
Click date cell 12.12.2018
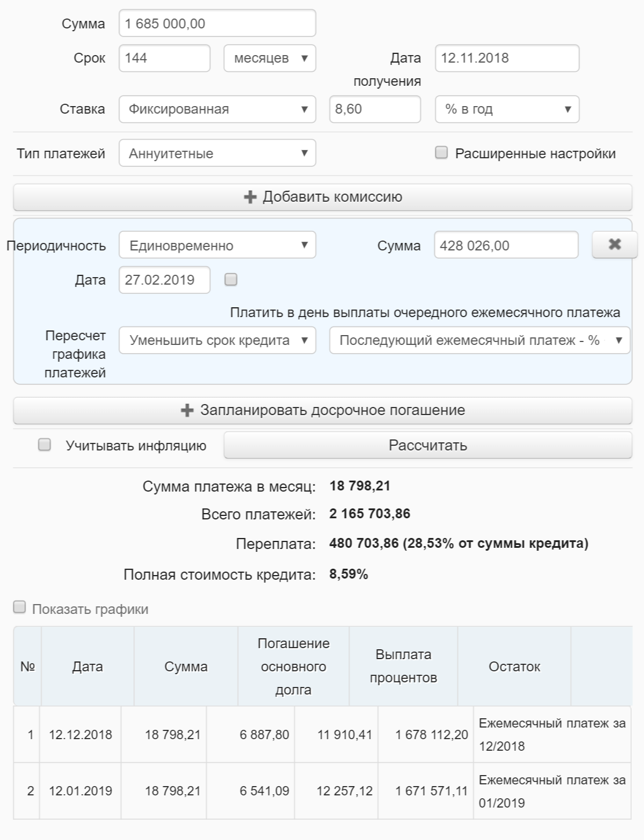[81, 734]
